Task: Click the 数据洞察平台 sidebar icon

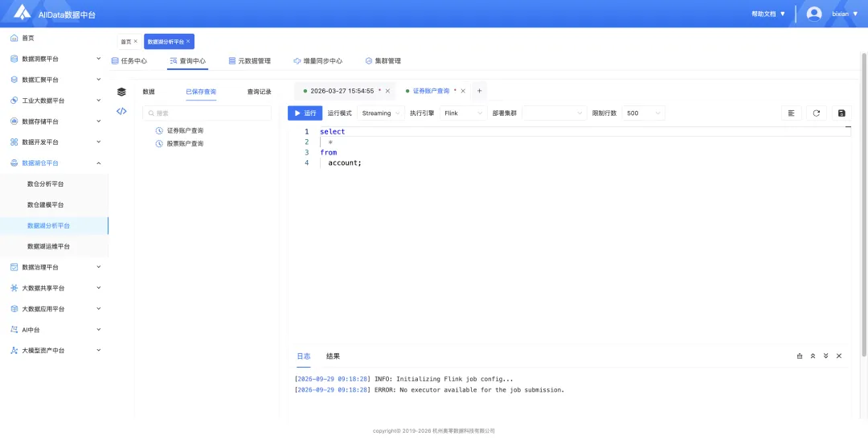Action: (x=14, y=59)
